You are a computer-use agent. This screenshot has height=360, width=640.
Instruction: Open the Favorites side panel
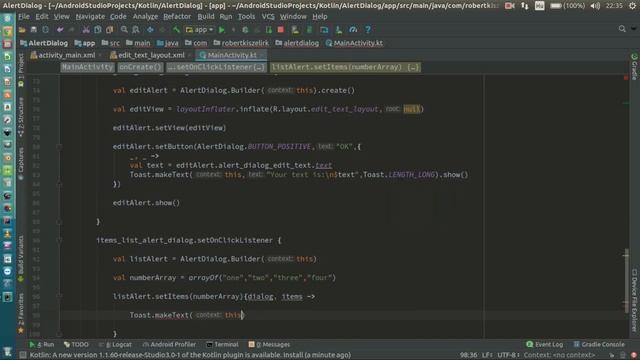click(21, 313)
